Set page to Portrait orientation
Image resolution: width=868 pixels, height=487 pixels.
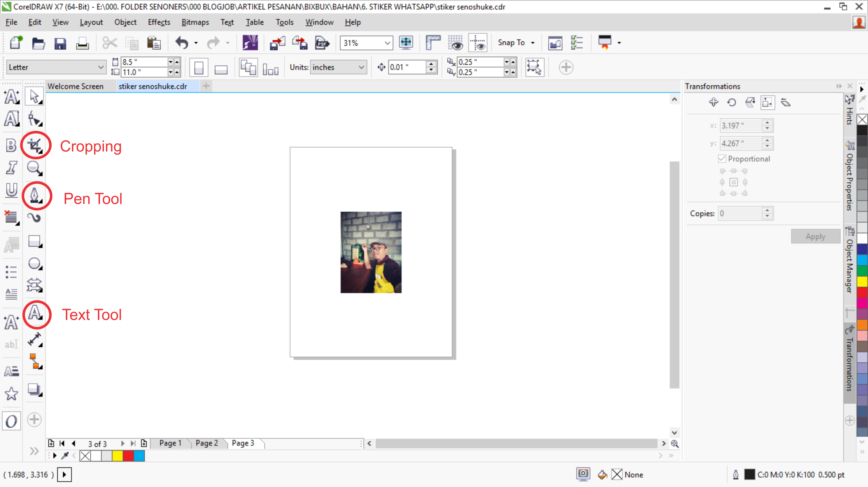(x=199, y=67)
